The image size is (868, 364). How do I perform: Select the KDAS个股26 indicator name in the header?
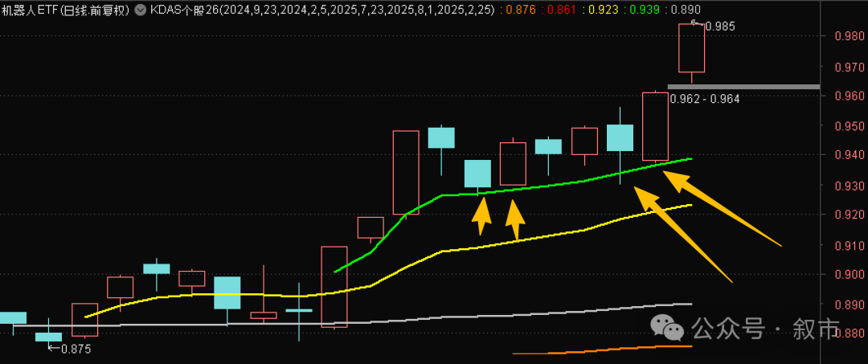184,10
